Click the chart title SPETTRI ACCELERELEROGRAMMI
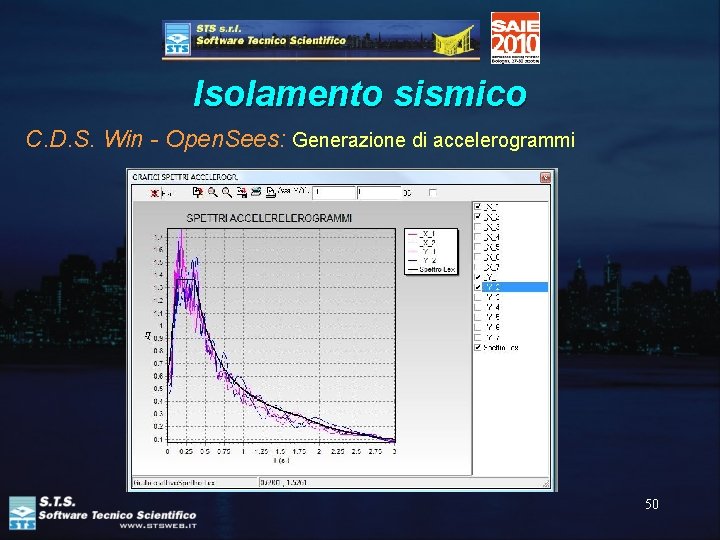 pyautogui.click(x=269, y=218)
